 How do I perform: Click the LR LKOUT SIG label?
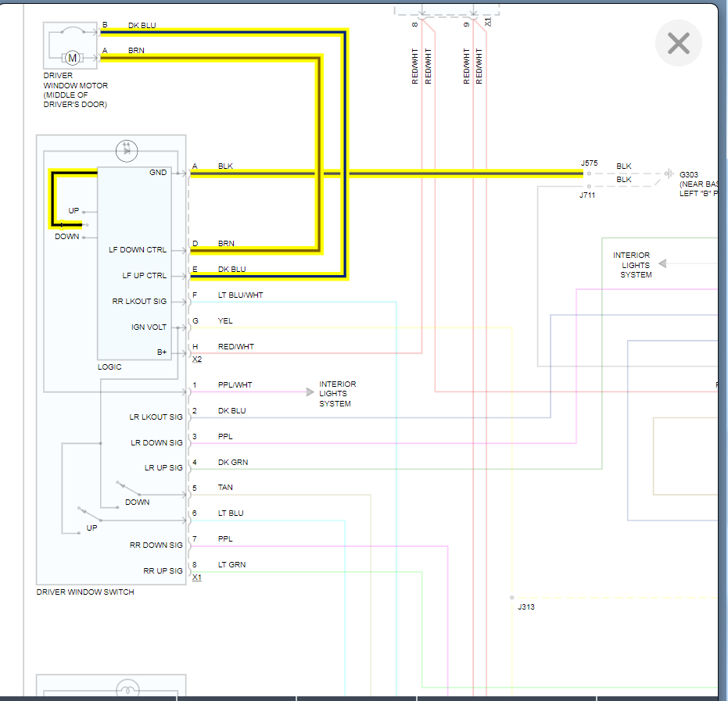click(156, 417)
